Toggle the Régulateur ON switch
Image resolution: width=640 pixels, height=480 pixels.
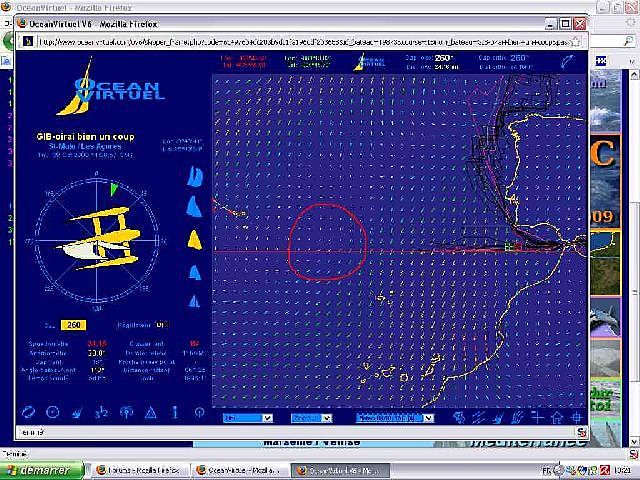pos(160,325)
